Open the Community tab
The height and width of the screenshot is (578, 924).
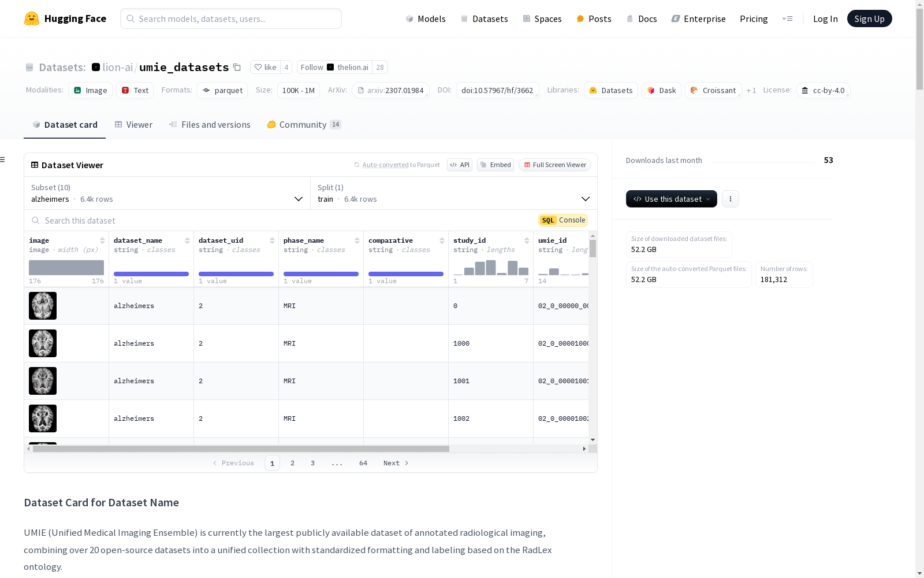pyautogui.click(x=304, y=124)
